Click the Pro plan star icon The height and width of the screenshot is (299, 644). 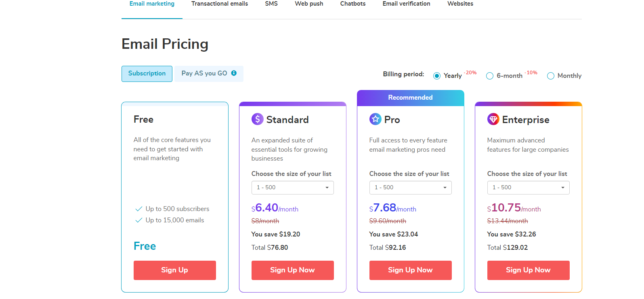pos(375,119)
